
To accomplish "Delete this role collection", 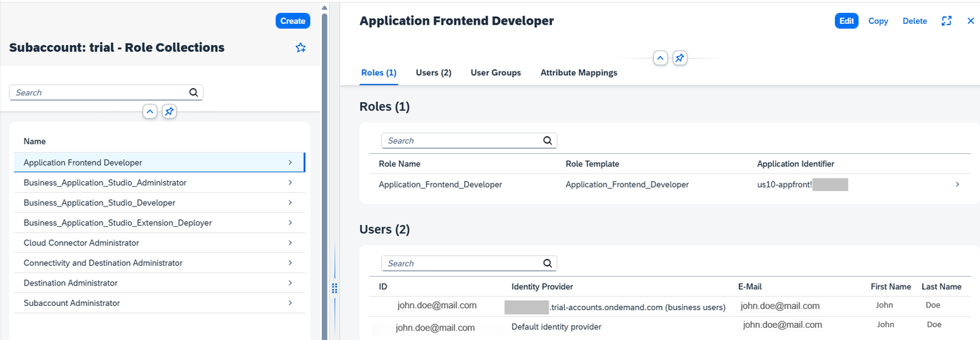I will pos(915,21).
